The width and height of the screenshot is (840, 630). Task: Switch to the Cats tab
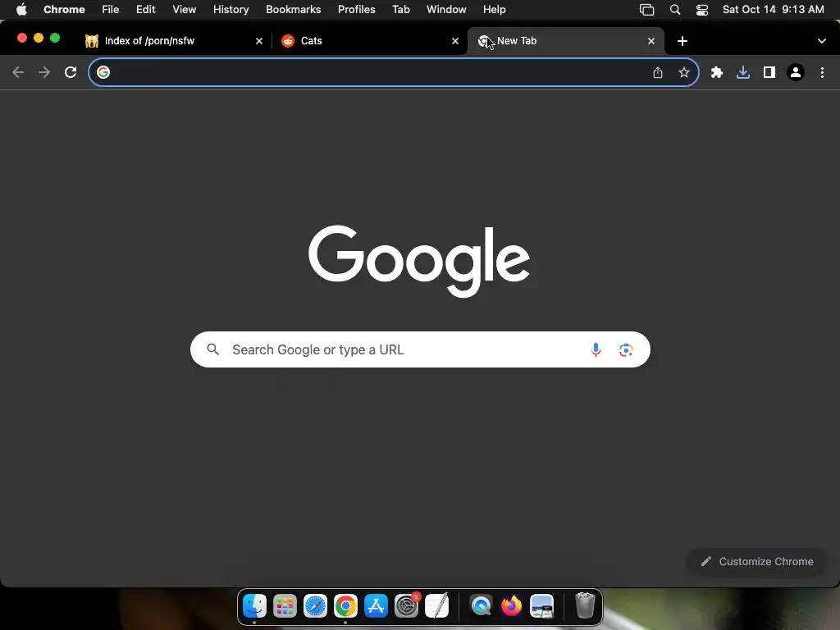tap(370, 41)
